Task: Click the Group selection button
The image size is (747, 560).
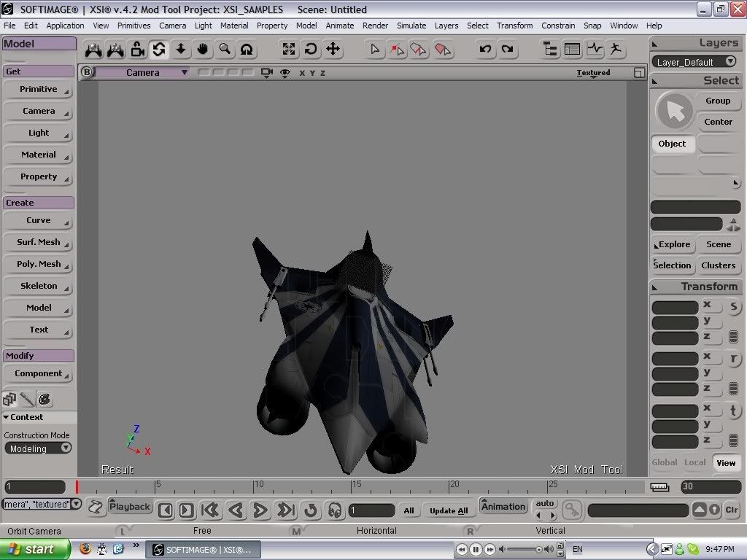Action: pos(718,101)
